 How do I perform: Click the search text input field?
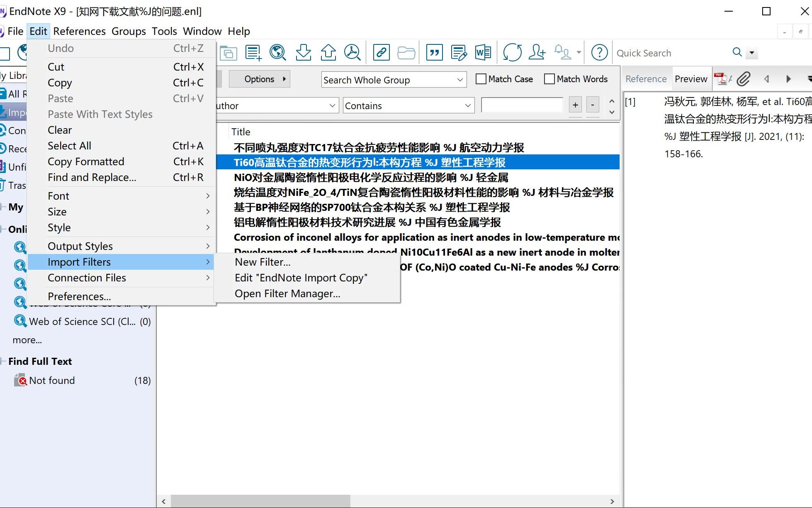coord(522,105)
